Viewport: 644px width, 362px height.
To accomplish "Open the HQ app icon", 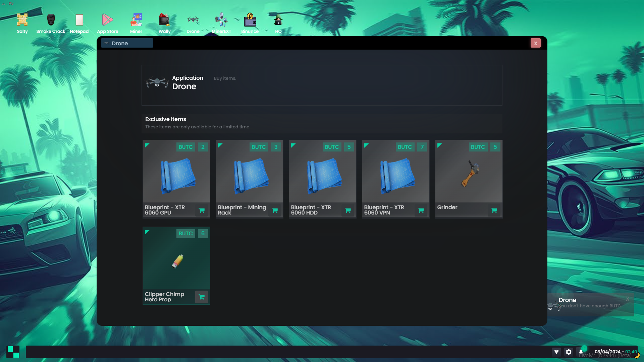I will coord(278,23).
